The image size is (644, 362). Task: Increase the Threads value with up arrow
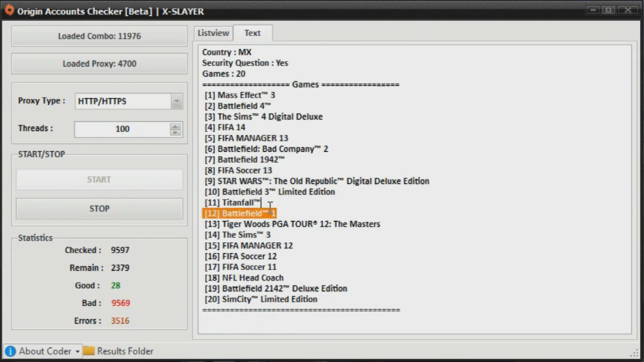[176, 126]
